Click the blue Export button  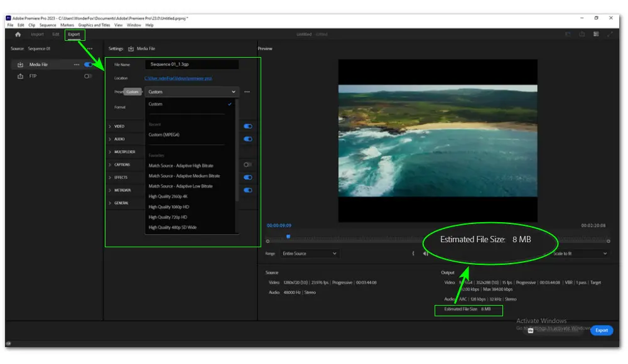click(x=602, y=330)
